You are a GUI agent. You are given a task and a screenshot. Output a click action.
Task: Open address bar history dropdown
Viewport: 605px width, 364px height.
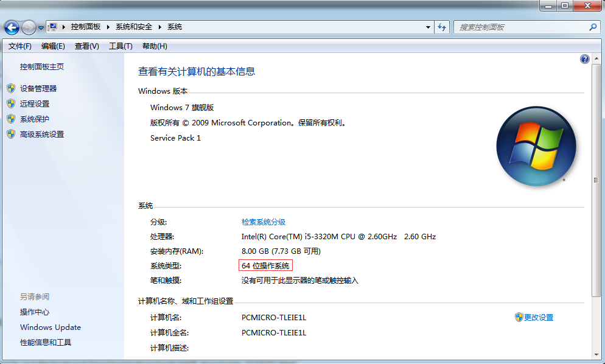428,27
